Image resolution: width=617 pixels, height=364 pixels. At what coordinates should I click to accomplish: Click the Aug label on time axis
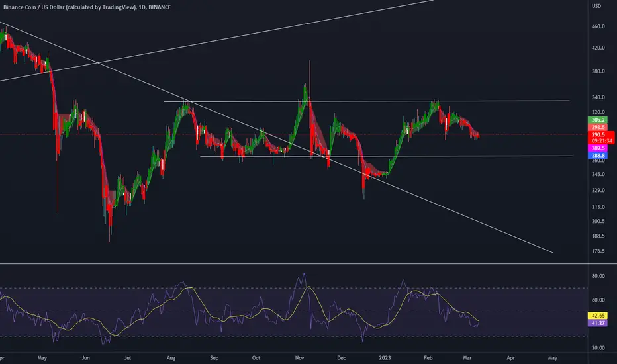coord(171,358)
